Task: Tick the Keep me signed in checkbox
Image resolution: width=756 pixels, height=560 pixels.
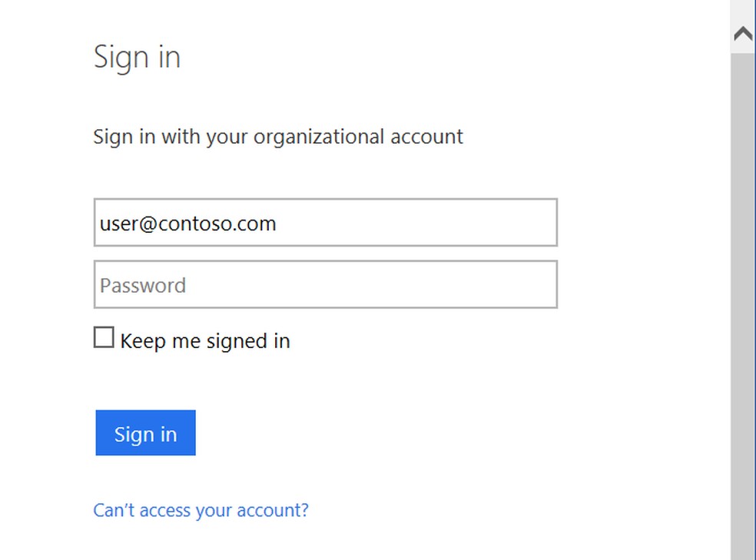Action: tap(104, 337)
